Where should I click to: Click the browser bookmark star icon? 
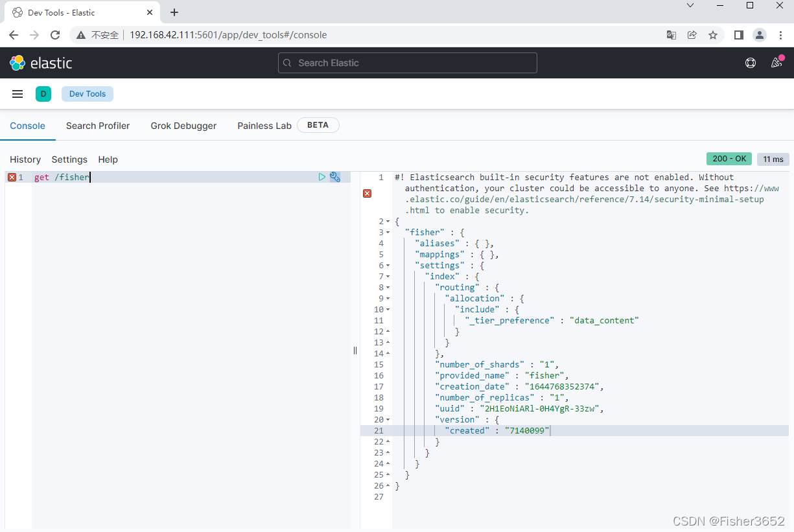(713, 35)
